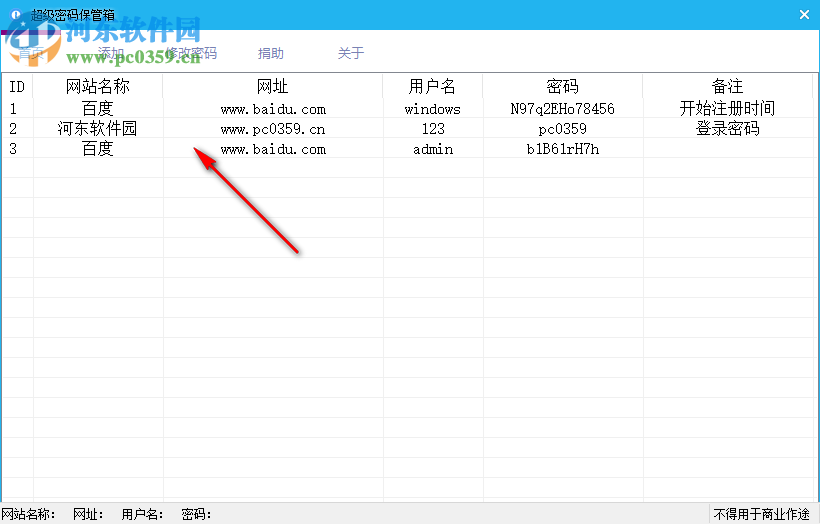
Task: Click the 登录密码 note cell
Action: [727, 129]
